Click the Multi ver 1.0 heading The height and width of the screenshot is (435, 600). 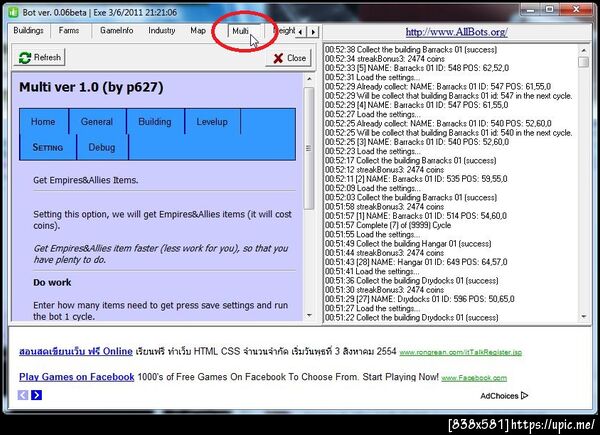click(x=91, y=87)
